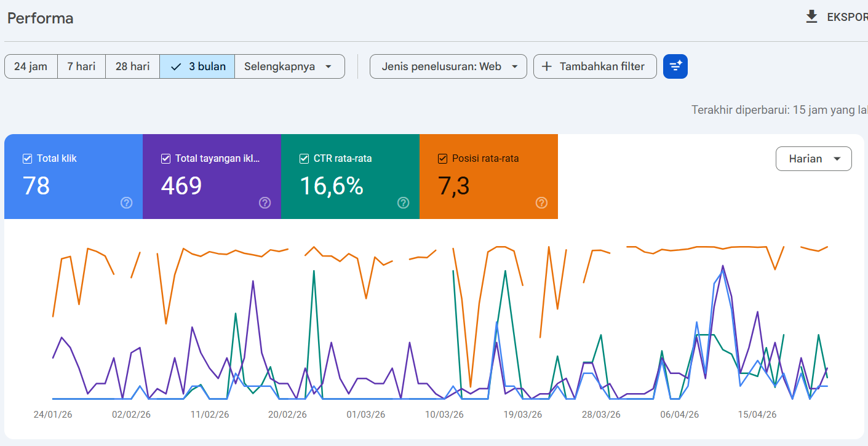Uncheck the Total klik checkbox
The width and height of the screenshot is (868, 446).
(27, 159)
